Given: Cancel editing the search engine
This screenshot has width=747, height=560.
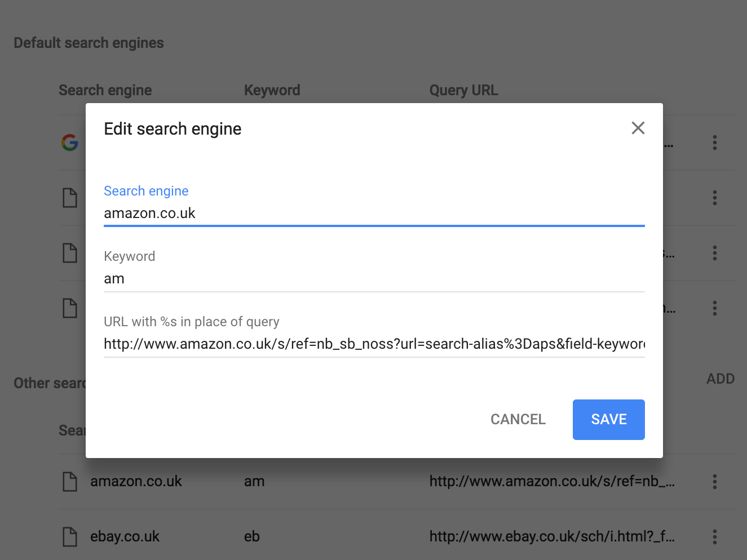Looking at the screenshot, I should (x=518, y=420).
